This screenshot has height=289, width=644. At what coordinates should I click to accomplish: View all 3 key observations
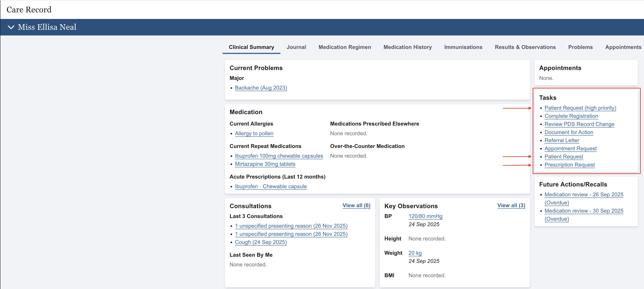pos(511,205)
